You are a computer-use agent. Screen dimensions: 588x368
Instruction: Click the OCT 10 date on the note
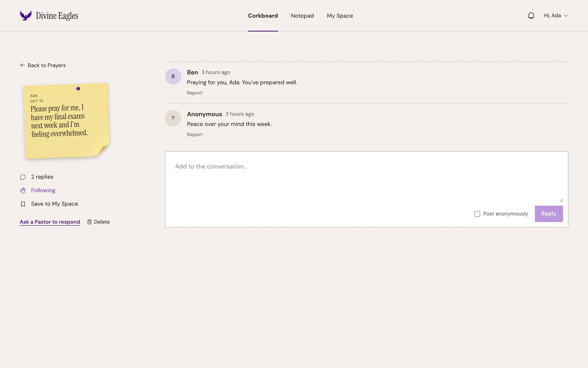pyautogui.click(x=37, y=101)
